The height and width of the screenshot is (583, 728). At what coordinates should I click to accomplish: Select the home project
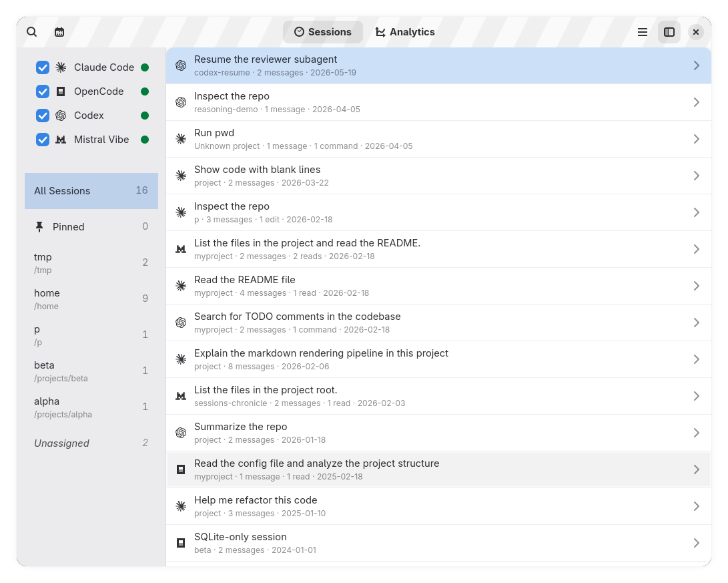pyautogui.click(x=91, y=299)
